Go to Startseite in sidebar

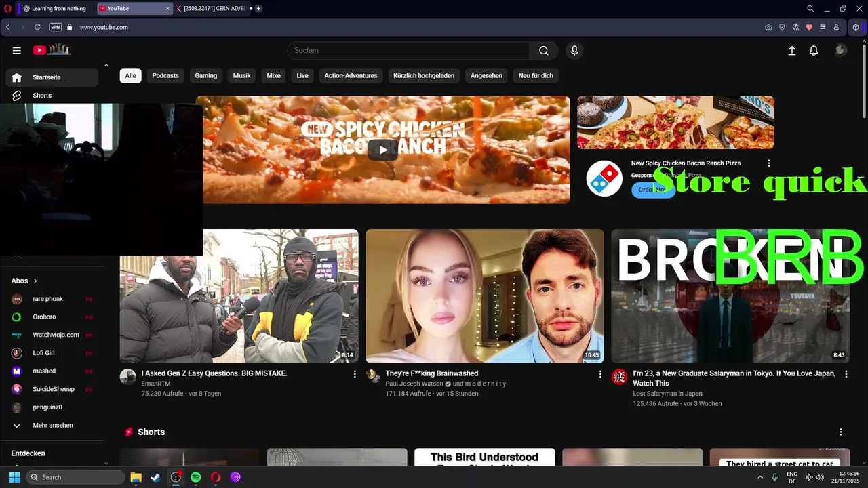tap(52, 77)
